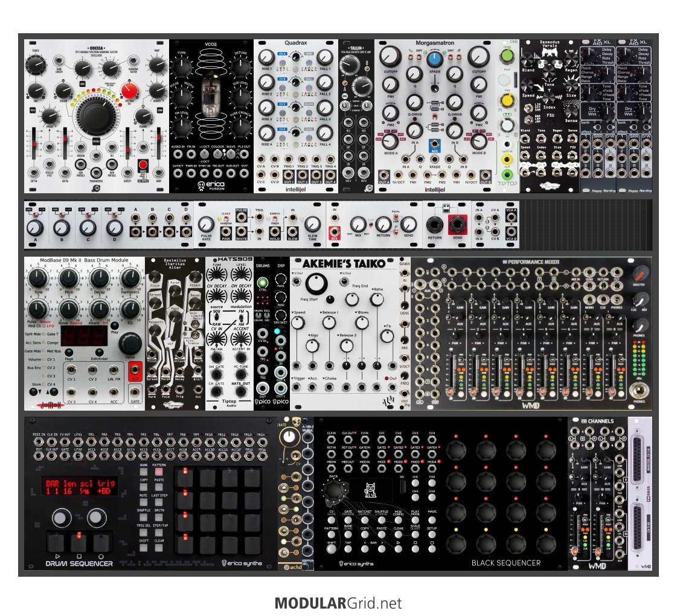Select the CH4 button on Black Sequencer

pyautogui.click(x=432, y=498)
